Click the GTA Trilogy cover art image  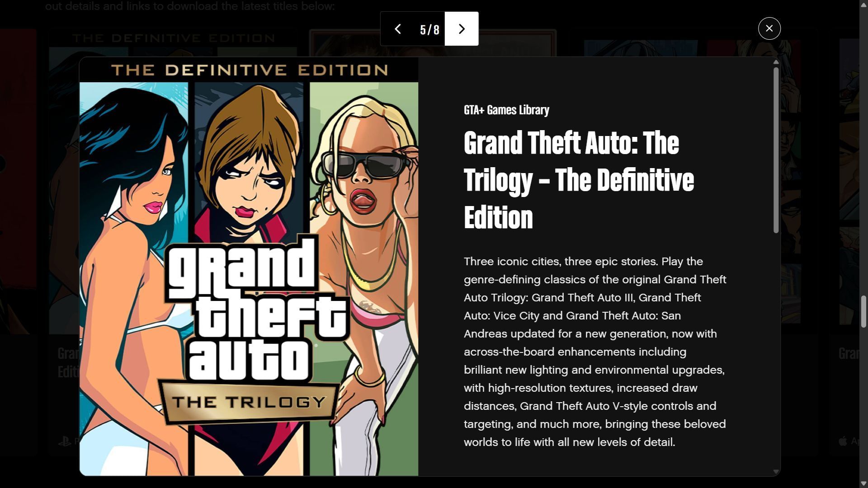tap(249, 267)
